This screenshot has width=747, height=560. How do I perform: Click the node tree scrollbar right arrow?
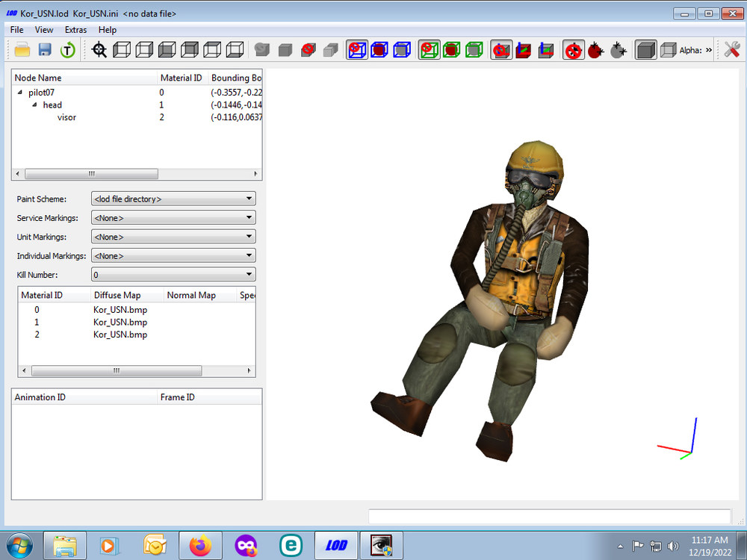point(255,174)
